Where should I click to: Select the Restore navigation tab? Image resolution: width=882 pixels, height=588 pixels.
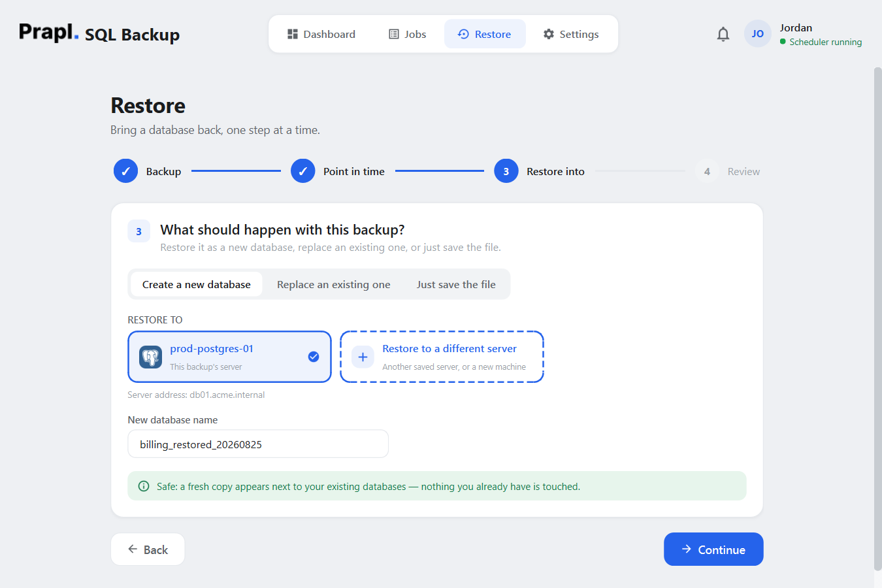[485, 34]
